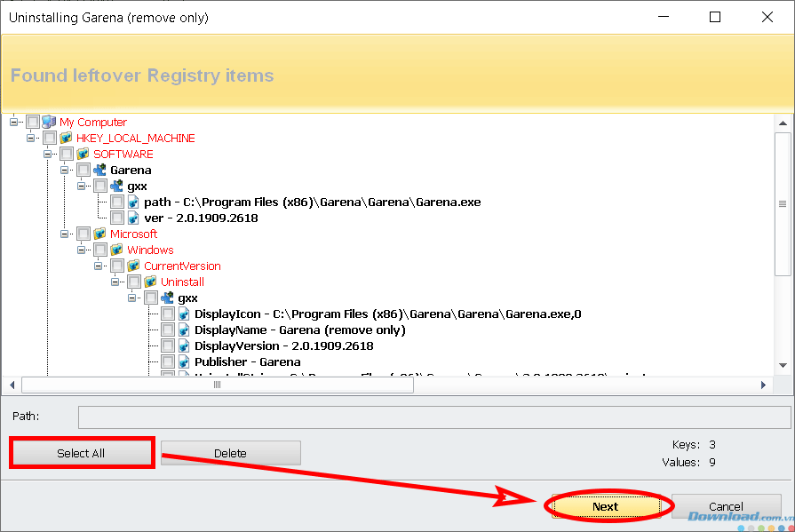
Task: Click the Microsoft registry folder icon
Action: [99, 234]
